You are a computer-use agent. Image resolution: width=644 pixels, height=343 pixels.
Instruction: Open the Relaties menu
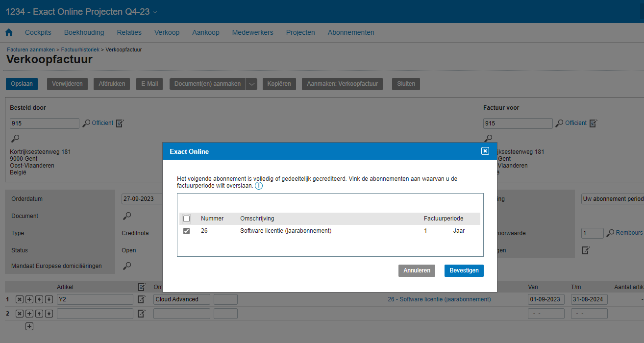(x=129, y=32)
